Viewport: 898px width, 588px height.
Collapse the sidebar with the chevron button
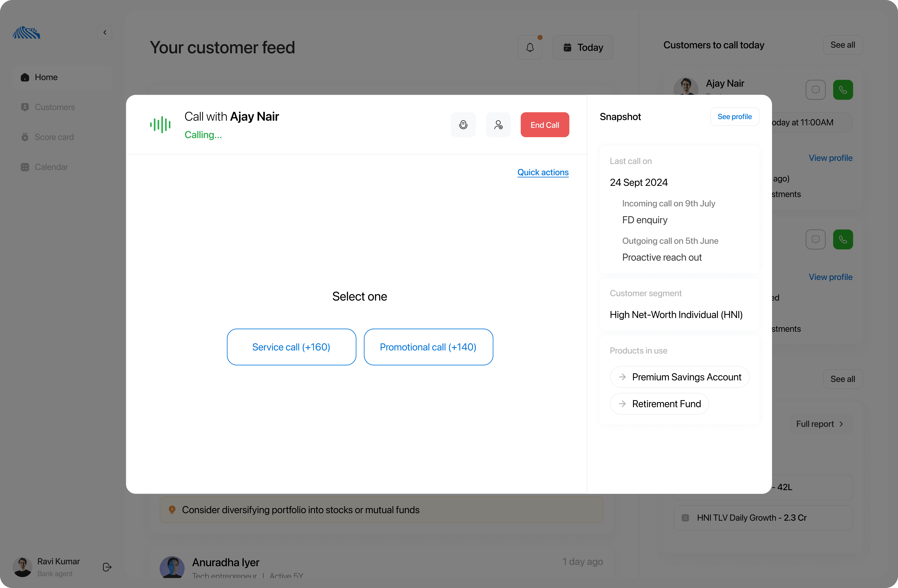105,32
